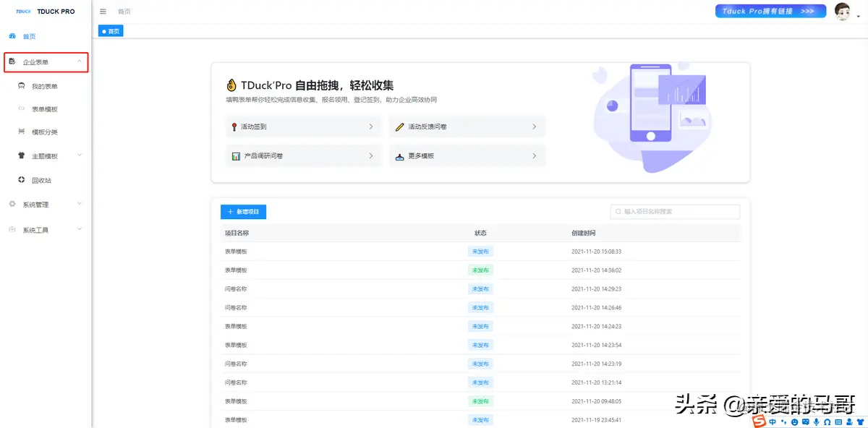Click the 新增项目 button
The height and width of the screenshot is (428, 868).
coord(244,211)
